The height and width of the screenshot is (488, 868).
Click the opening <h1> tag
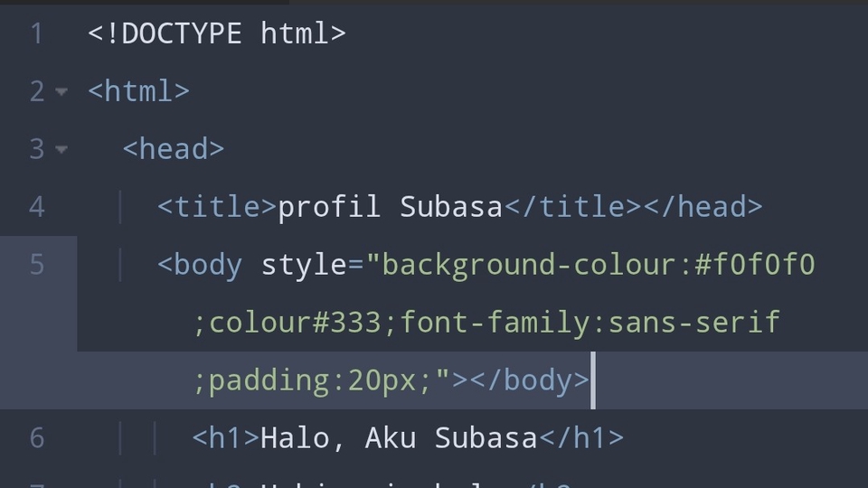point(226,438)
